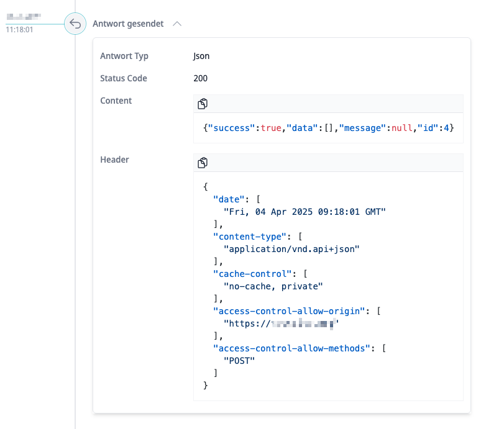Click the 11:18:01 timestamp on the timeline
The height and width of the screenshot is (429, 504).
(20, 29)
